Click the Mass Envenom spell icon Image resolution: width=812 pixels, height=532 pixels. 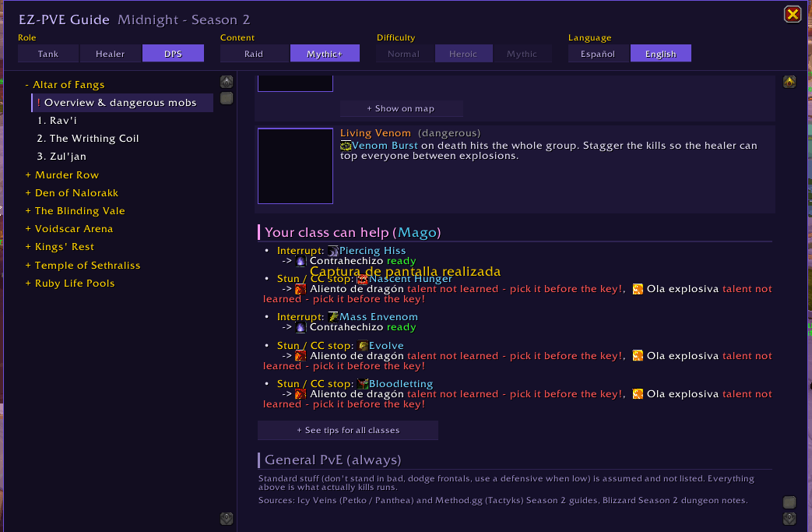click(x=333, y=317)
